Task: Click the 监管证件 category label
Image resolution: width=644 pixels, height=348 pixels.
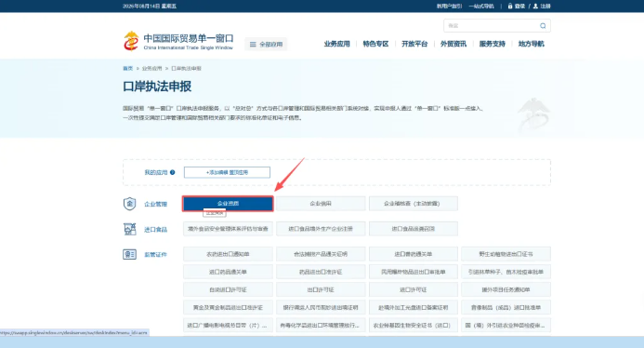Action: [156, 255]
